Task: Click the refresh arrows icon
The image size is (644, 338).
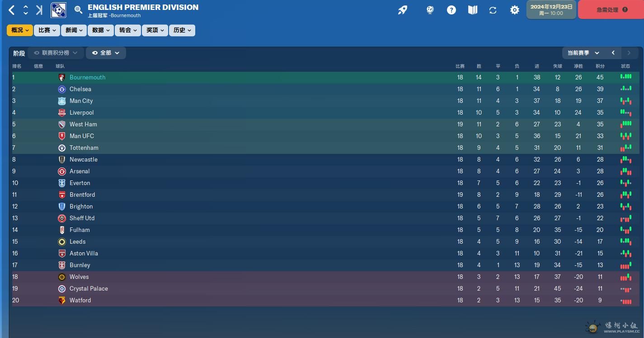Action: tap(493, 10)
